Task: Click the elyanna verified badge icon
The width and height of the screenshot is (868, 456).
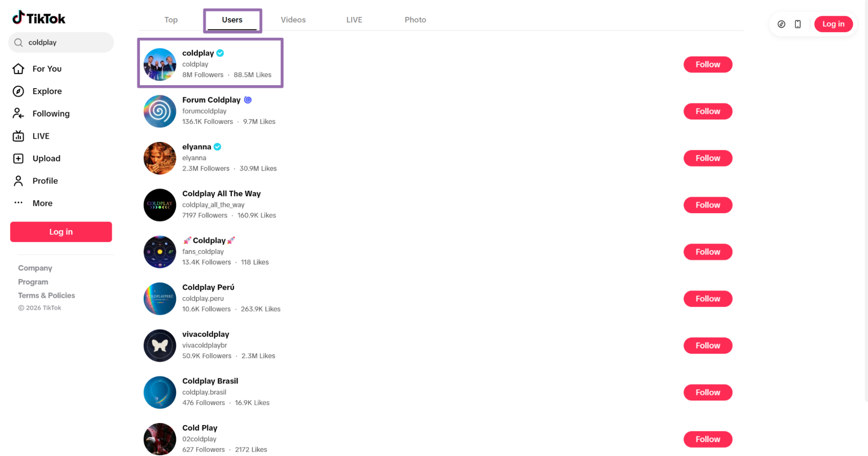Action: [x=218, y=147]
